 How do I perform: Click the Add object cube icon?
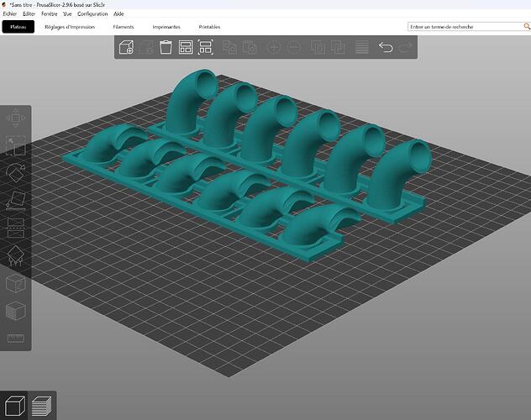click(126, 47)
